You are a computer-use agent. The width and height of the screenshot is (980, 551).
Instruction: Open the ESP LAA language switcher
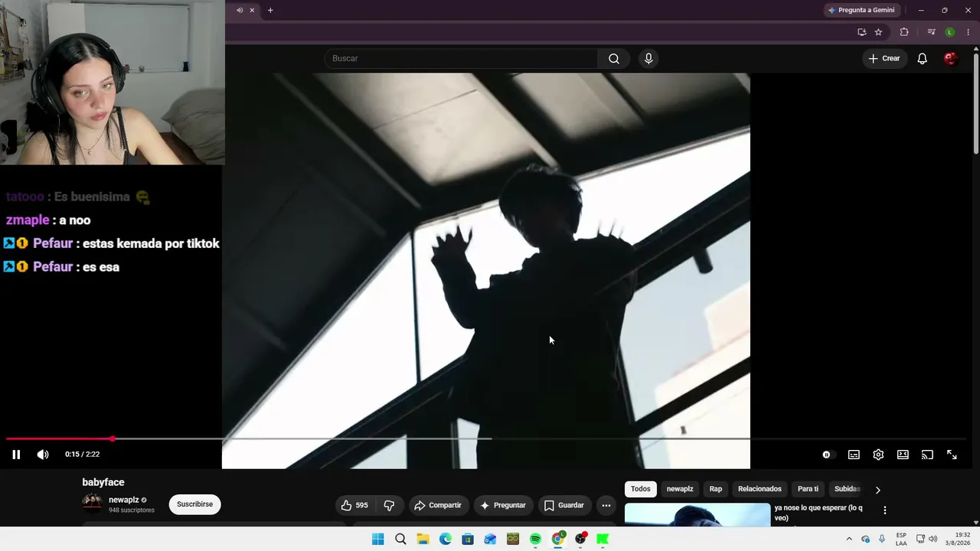point(901,539)
